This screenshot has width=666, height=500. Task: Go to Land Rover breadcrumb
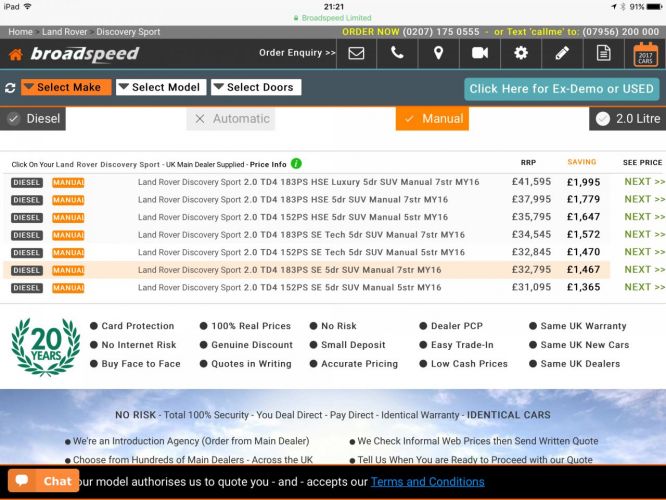tap(65, 32)
